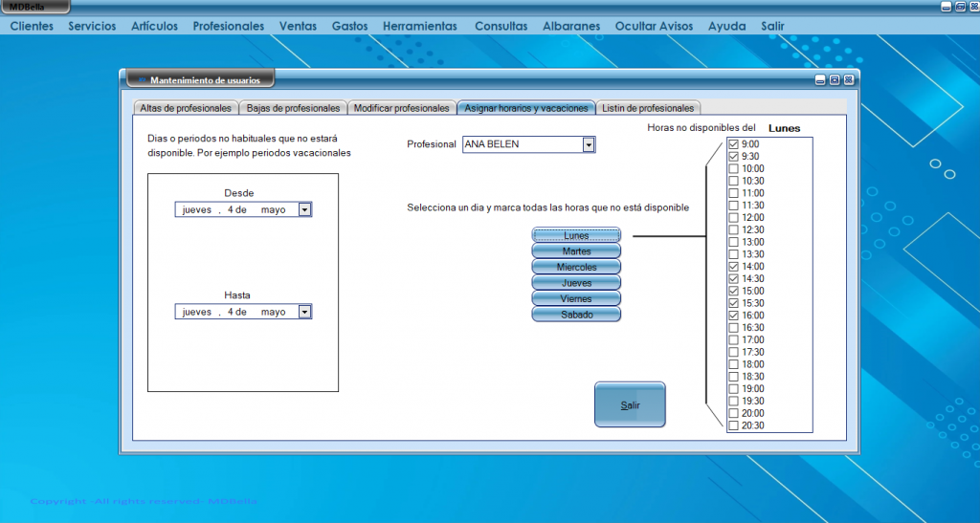Expand the Profesional combo box arrow
The image size is (980, 523).
pyautogui.click(x=589, y=144)
